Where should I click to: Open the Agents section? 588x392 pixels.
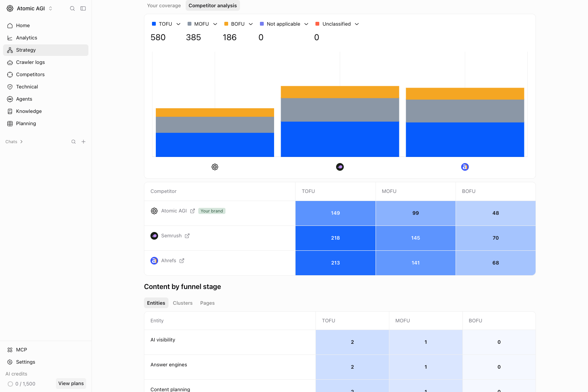[46, 99]
